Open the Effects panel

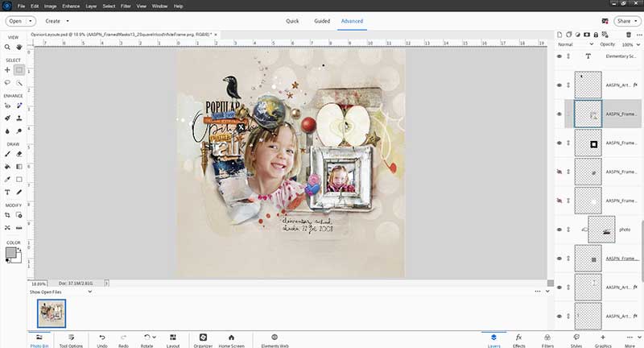(x=518, y=340)
